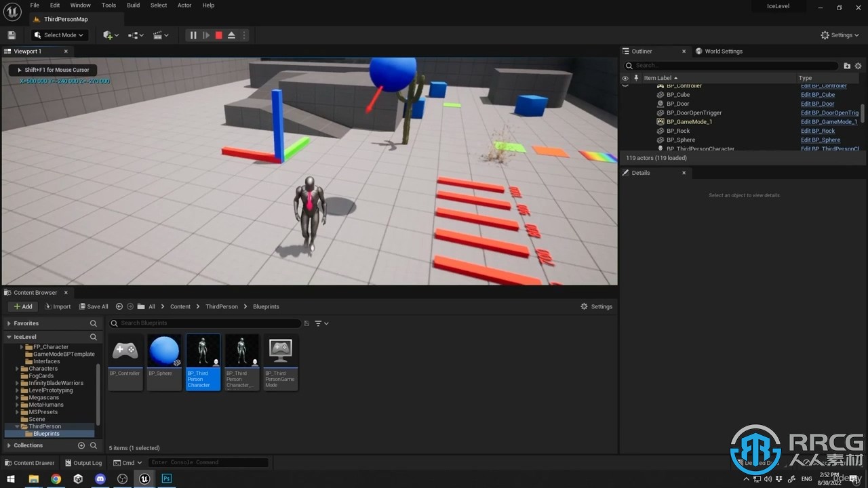Click the save current level icon
The width and height of the screenshot is (868, 488).
click(x=12, y=35)
